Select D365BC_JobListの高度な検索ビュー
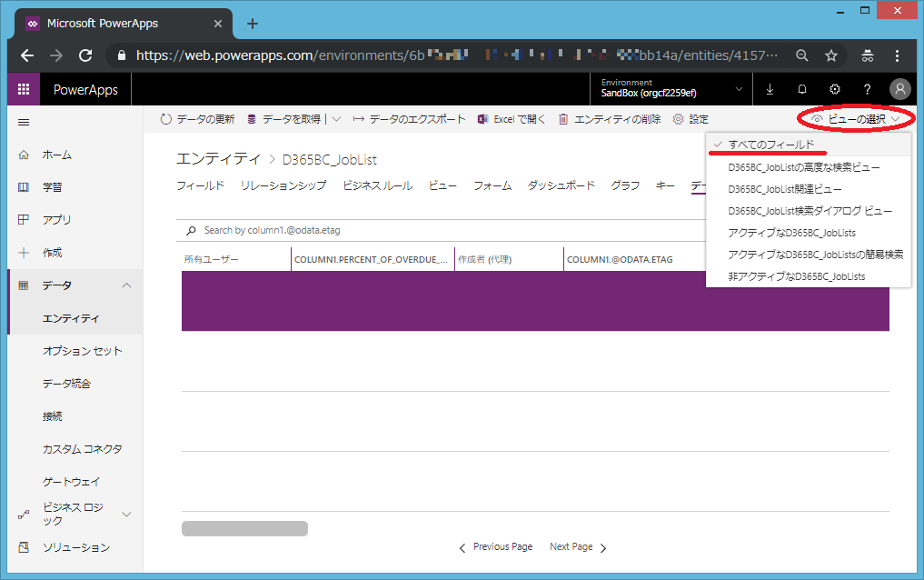The height and width of the screenshot is (580, 924). tap(809, 167)
